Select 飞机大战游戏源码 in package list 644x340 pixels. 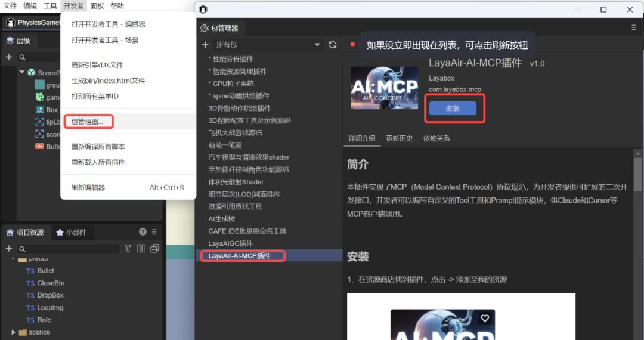point(269,132)
